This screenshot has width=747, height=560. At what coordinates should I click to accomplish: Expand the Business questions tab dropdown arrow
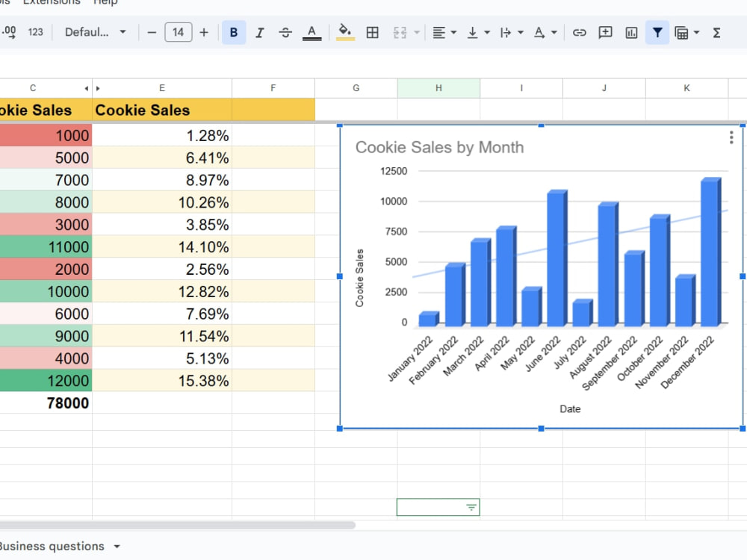[117, 547]
